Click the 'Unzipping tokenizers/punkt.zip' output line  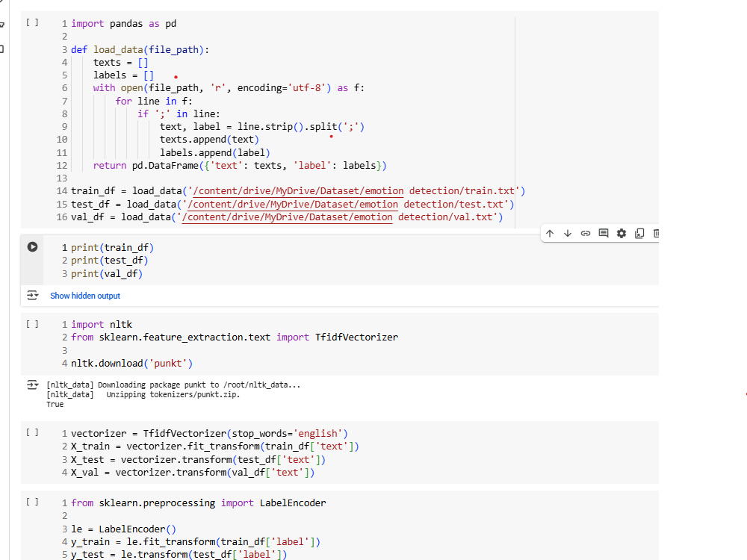pos(143,394)
